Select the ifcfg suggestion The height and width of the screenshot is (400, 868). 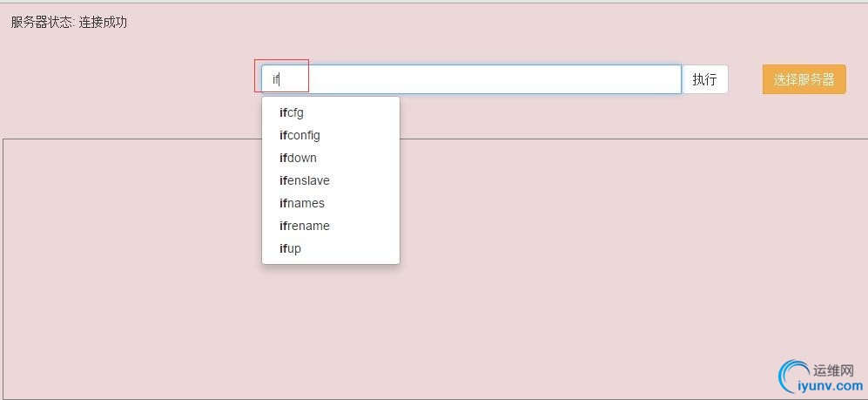pyautogui.click(x=331, y=113)
